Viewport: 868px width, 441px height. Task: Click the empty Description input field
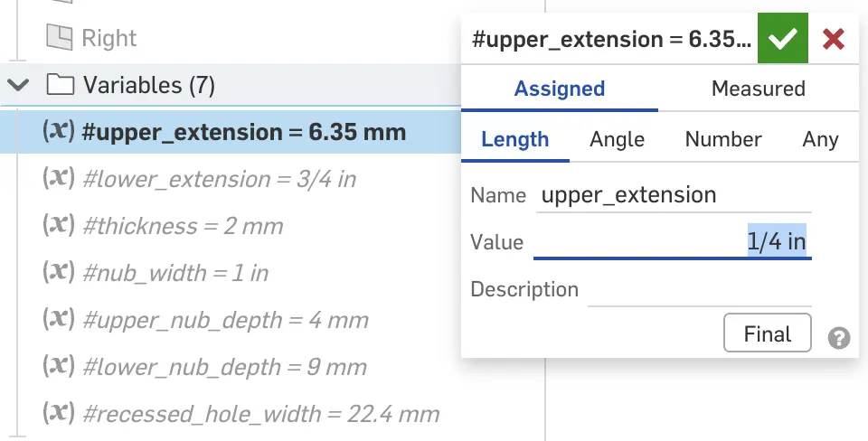point(699,290)
